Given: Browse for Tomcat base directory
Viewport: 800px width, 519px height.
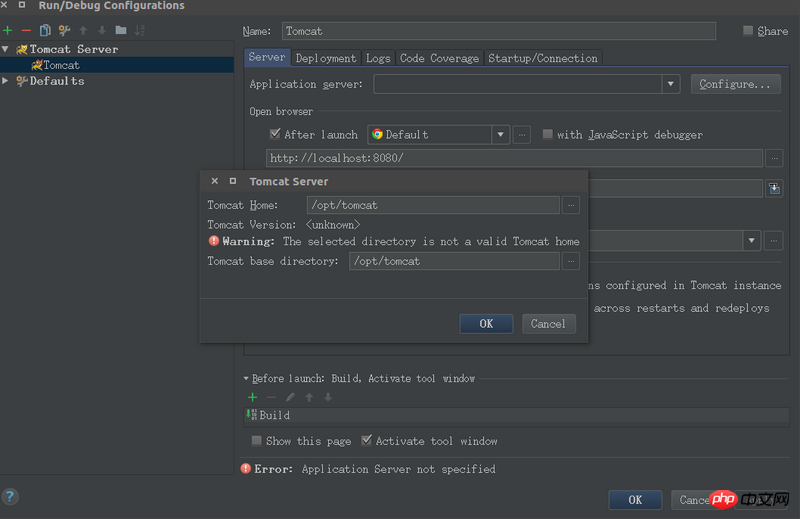Looking at the screenshot, I should [571, 261].
